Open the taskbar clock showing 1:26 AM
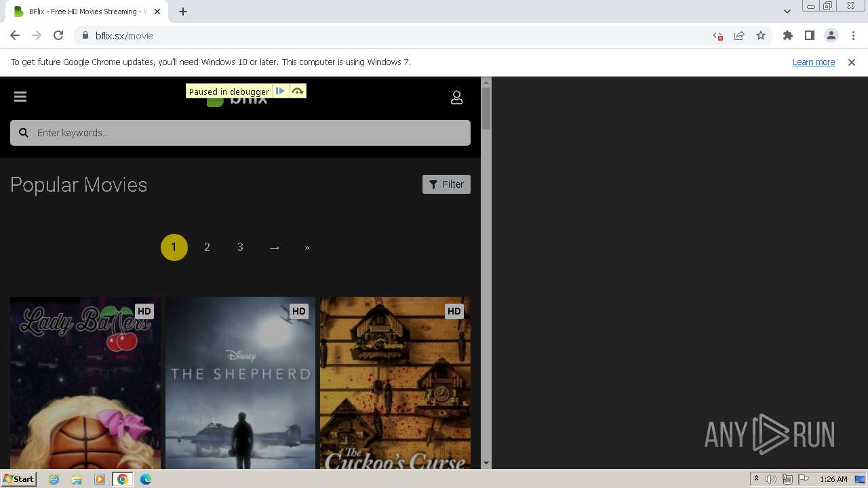Viewport: 868px width, 488px height. (833, 479)
